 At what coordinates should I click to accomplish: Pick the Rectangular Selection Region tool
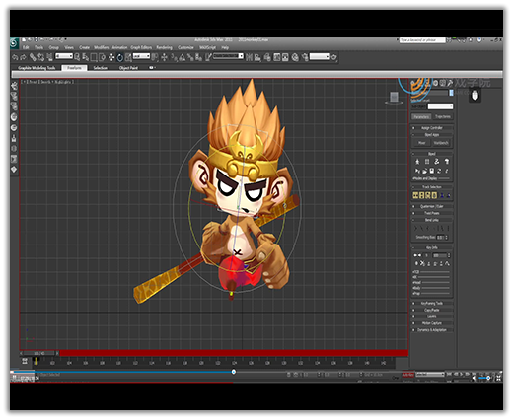(x=94, y=57)
